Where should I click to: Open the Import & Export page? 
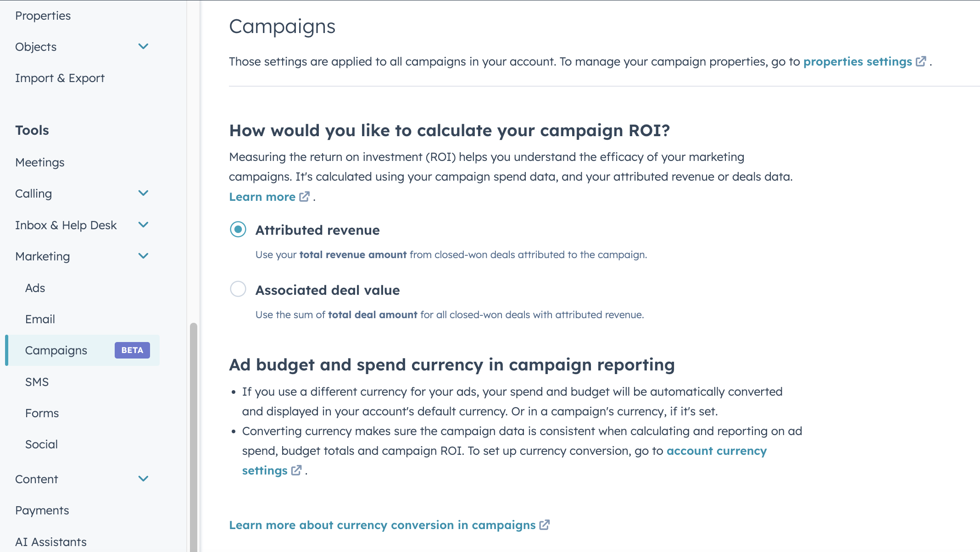pyautogui.click(x=60, y=78)
